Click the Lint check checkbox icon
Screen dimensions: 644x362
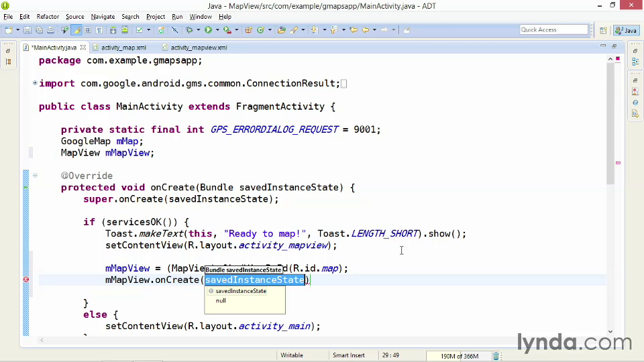[x=140, y=30]
